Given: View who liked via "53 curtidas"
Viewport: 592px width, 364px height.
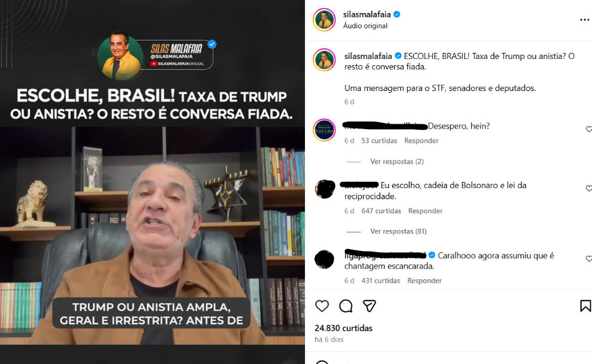Looking at the screenshot, I should click(379, 141).
